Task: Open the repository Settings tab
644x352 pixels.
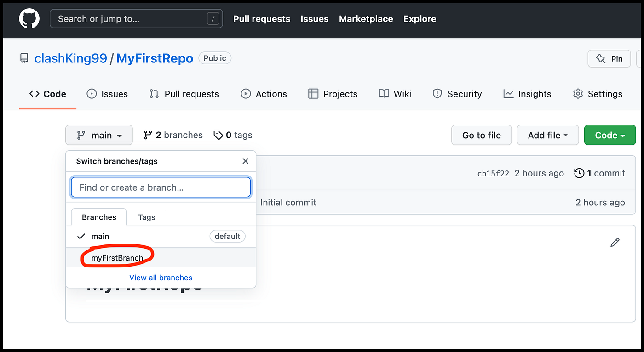Action: point(598,94)
